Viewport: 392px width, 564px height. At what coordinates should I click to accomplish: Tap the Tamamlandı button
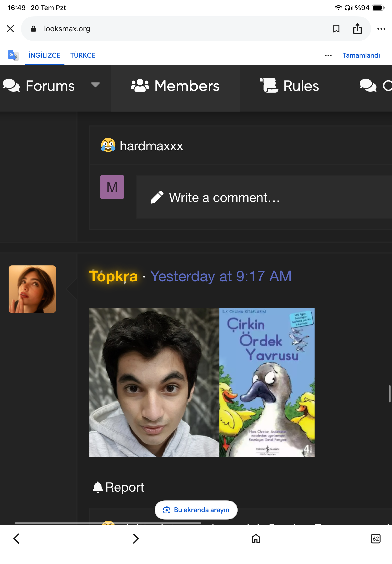(361, 55)
